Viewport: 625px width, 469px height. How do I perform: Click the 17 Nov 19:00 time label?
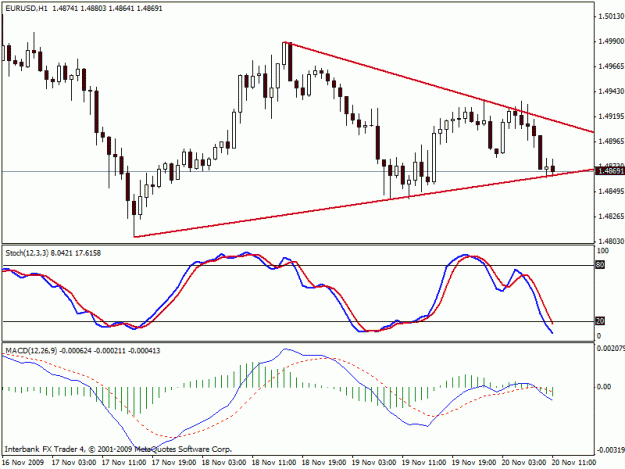click(x=174, y=463)
